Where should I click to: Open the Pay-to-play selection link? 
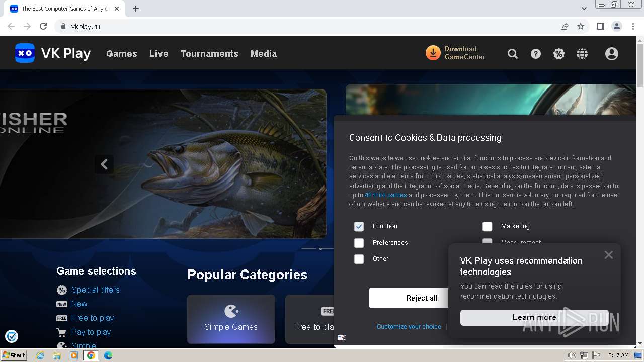pyautogui.click(x=91, y=332)
